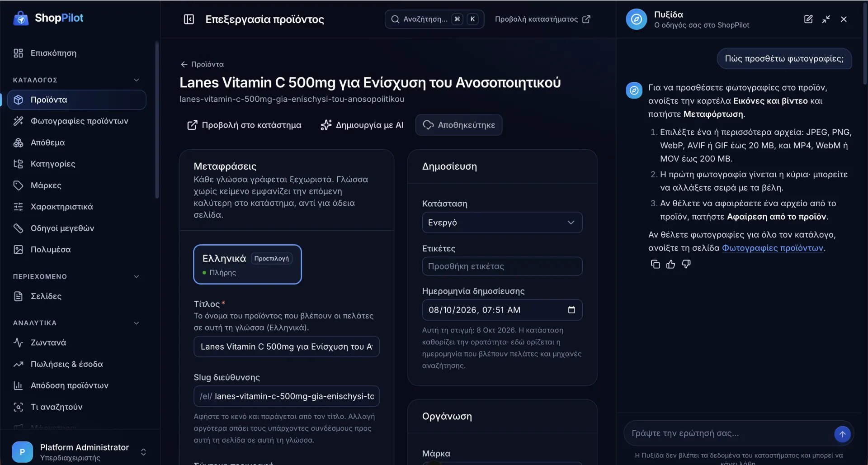Screen dimensions: 868x465
Task: Click the Slug διεύθυνσης input field
Action: pos(286,396)
